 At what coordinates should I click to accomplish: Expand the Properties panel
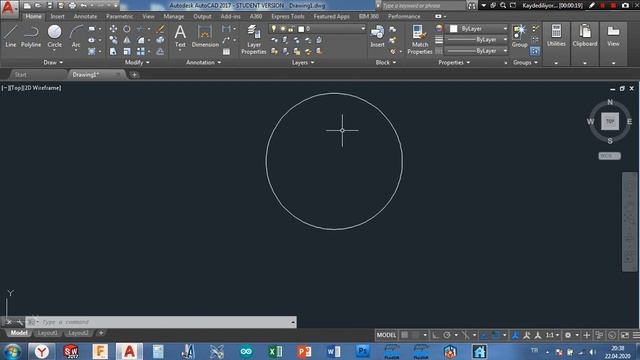(454, 62)
